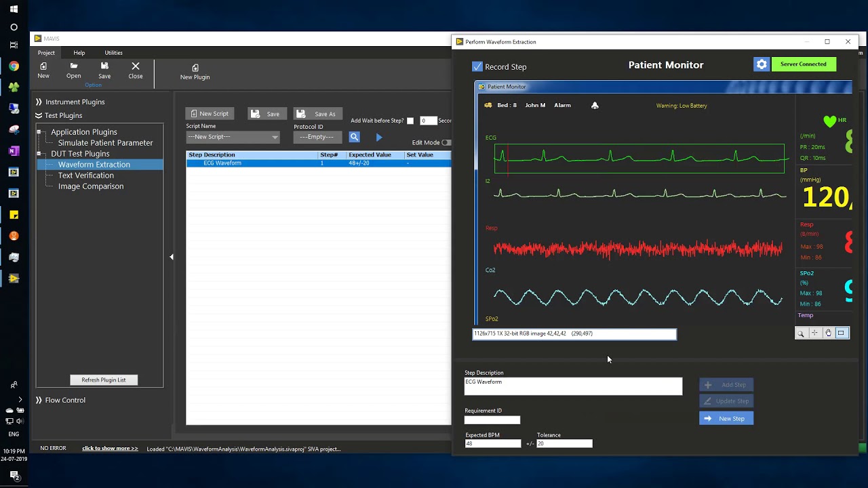Click Refresh Plugin List button
868x488 pixels.
[104, 380]
